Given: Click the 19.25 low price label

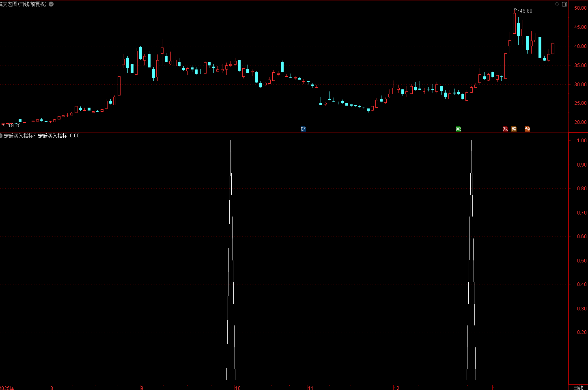Looking at the screenshot, I should click(14, 126).
